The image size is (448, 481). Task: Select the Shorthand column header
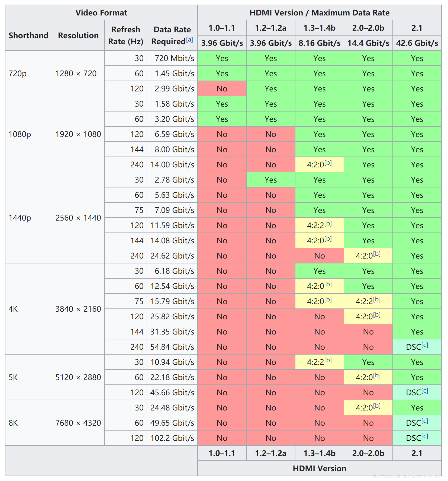tap(28, 35)
